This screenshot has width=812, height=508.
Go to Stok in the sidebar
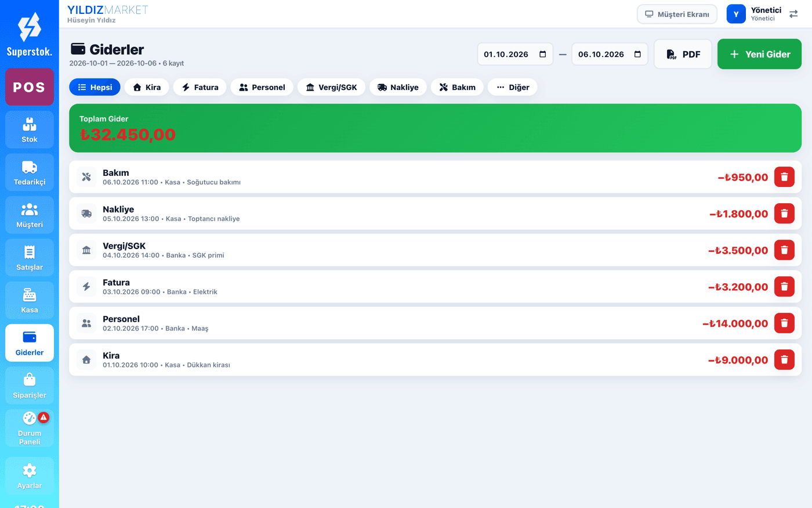click(x=30, y=129)
